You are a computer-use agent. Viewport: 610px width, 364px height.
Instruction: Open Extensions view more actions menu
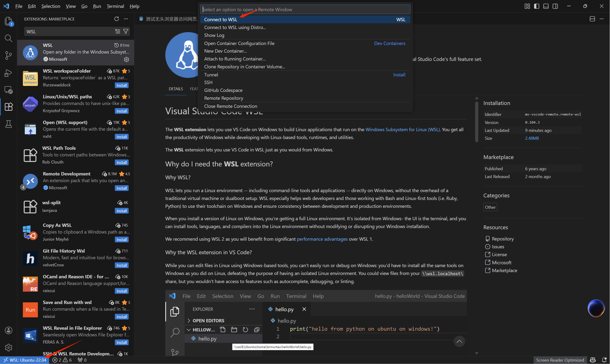click(126, 19)
